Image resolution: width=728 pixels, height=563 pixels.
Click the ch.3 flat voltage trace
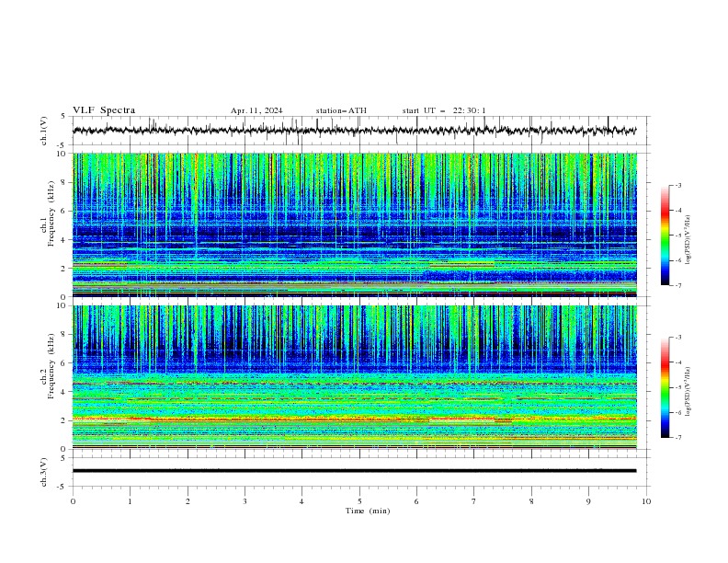click(x=354, y=471)
